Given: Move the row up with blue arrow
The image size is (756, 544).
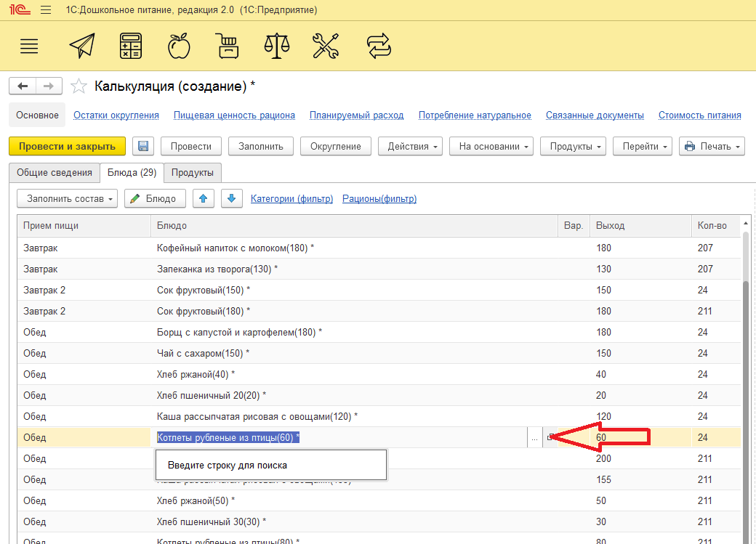Looking at the screenshot, I should [204, 198].
